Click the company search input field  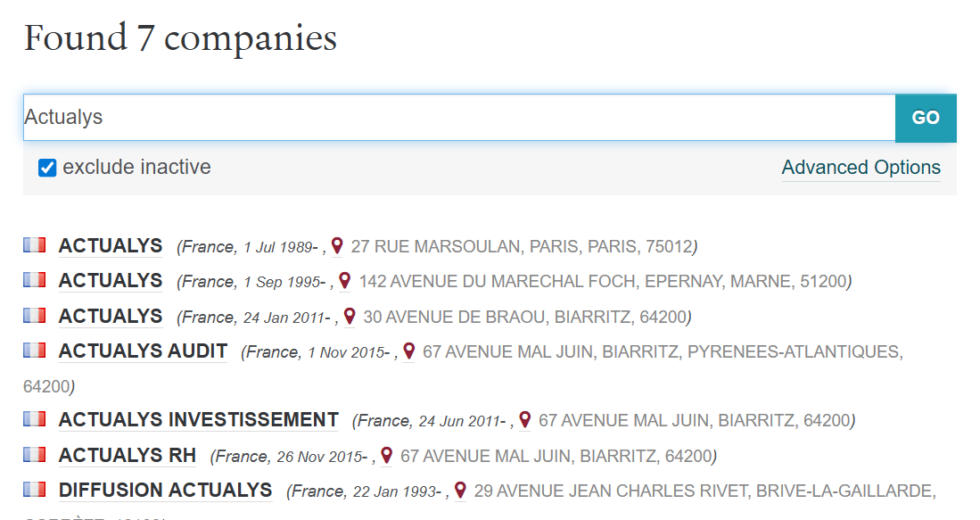point(458,118)
